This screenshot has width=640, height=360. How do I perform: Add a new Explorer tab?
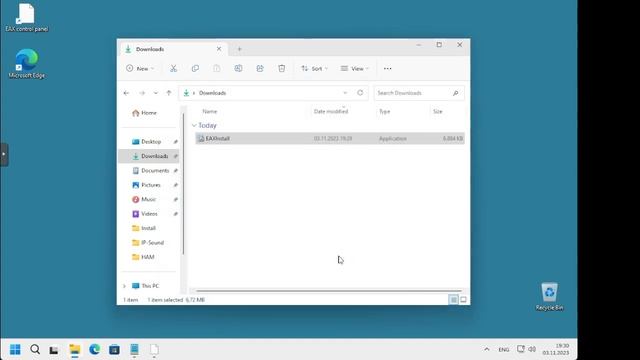pos(240,49)
